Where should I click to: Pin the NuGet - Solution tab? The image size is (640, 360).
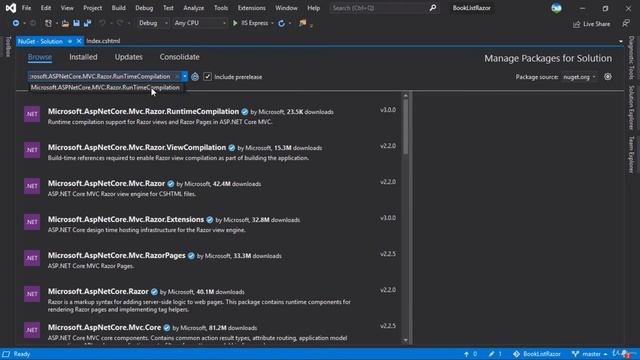pos(70,41)
